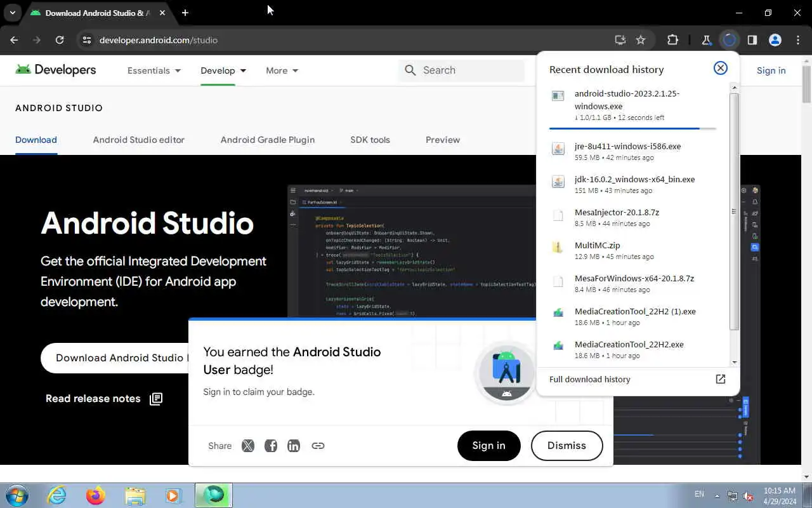The width and height of the screenshot is (812, 508).
Task: Open MultiMC.zip download entry
Action: [633, 250]
